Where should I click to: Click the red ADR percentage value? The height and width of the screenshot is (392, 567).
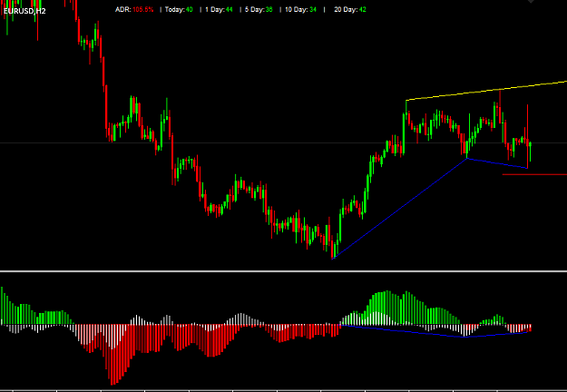(142, 10)
